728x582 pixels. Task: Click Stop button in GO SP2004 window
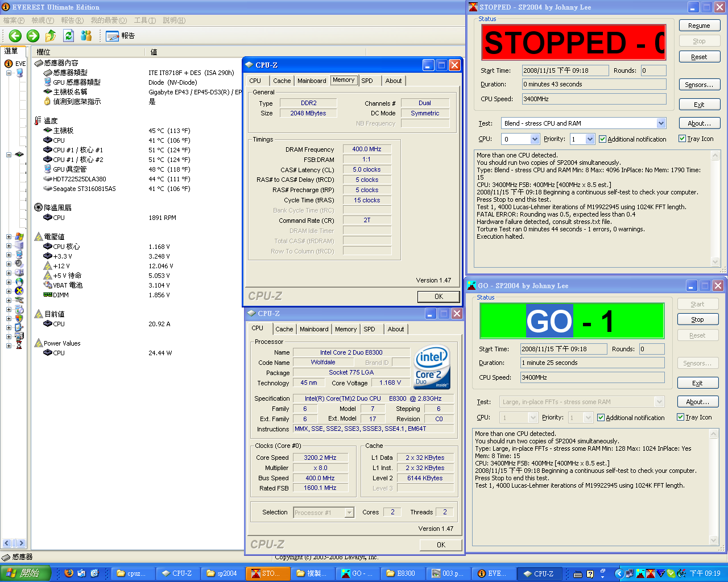point(697,319)
